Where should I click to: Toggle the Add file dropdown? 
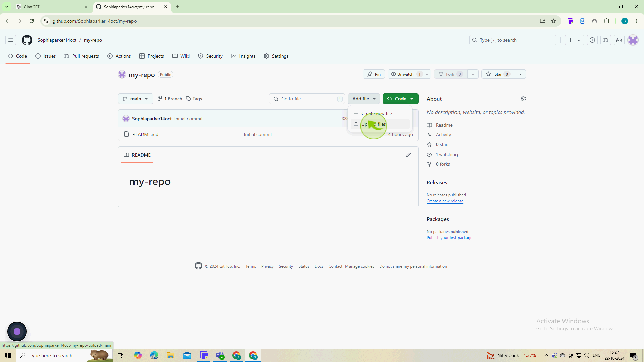point(364,99)
